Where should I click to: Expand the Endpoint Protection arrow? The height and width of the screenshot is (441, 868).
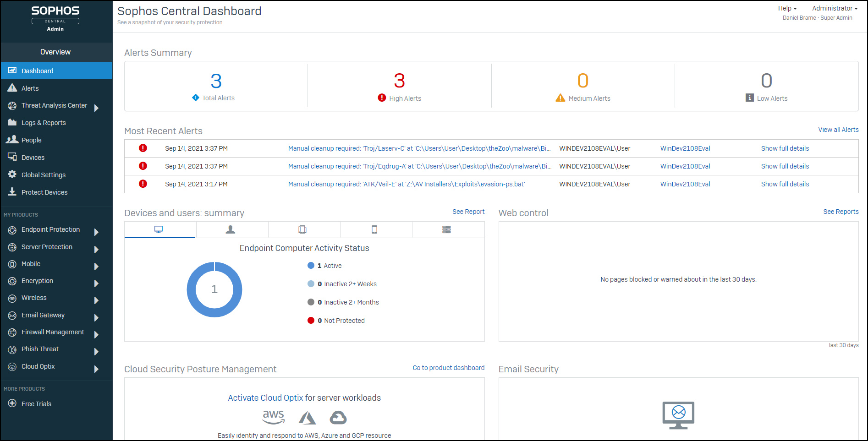(x=96, y=232)
